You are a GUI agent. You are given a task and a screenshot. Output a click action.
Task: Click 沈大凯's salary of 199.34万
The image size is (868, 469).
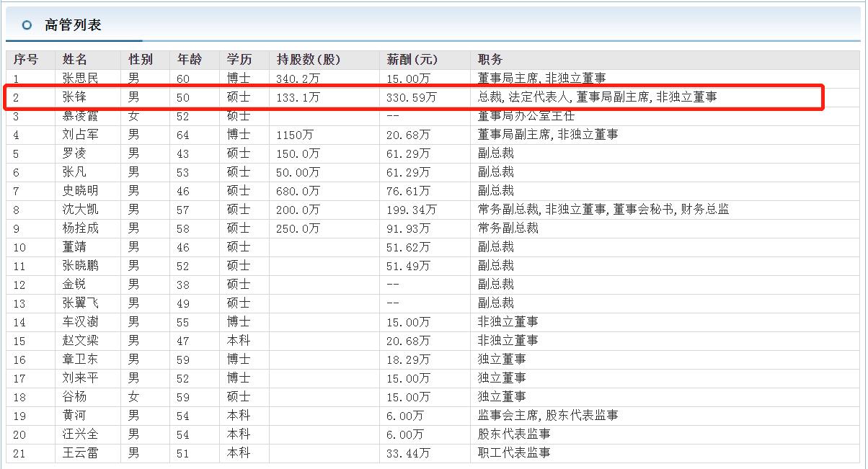click(411, 210)
